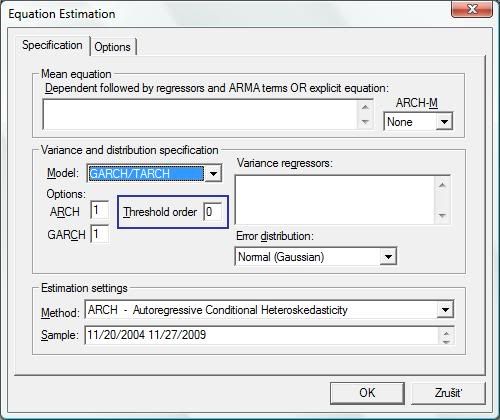
Task: Click the Sample field scroll down arrow
Action: pyautogui.click(x=446, y=341)
